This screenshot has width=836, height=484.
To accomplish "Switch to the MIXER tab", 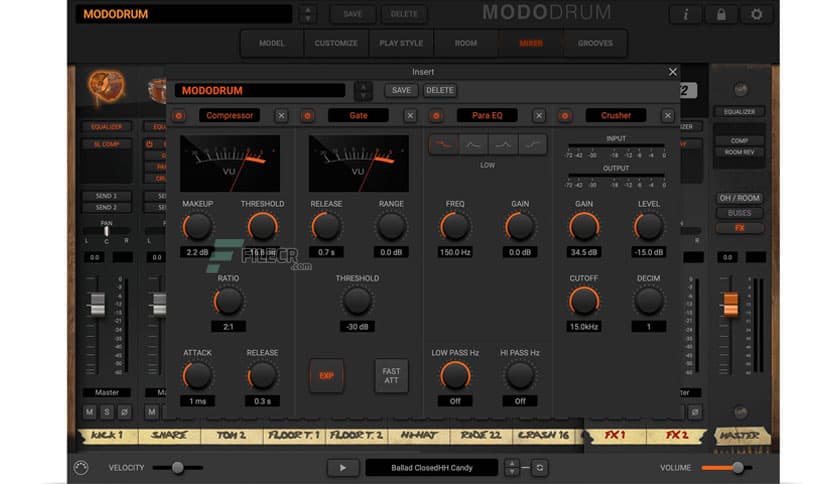I will 531,43.
